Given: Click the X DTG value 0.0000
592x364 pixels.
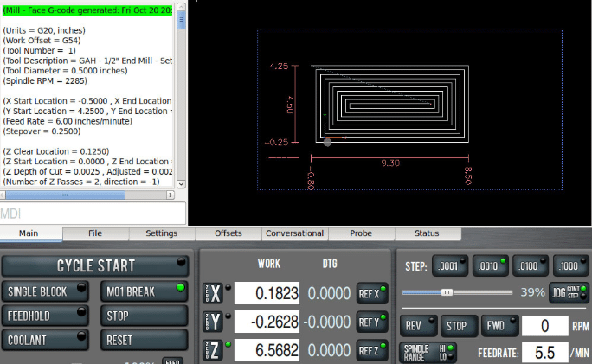Looking at the screenshot, I should [329, 293].
